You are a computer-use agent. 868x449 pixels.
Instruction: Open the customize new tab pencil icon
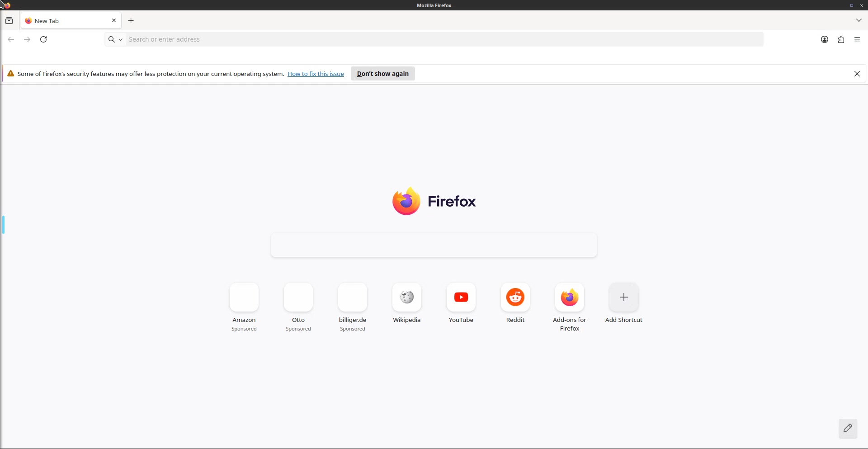pyautogui.click(x=848, y=428)
